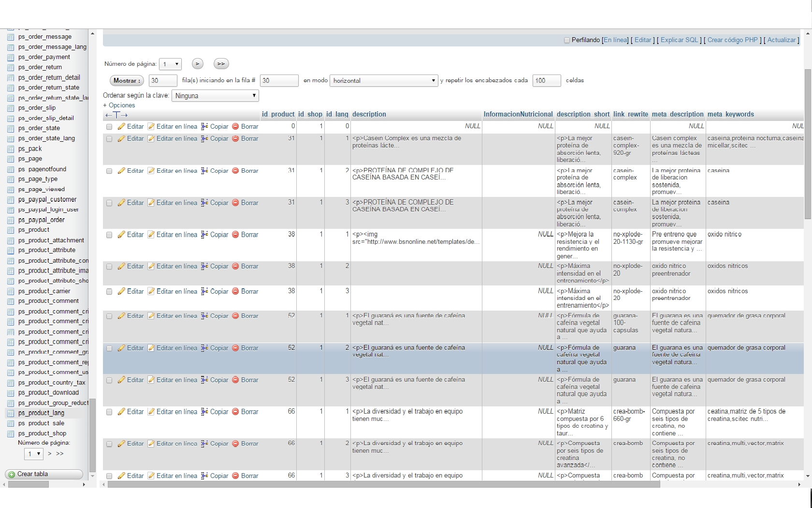Click the ps_order_message table icon
This screenshot has height=508, width=812.
click(x=11, y=37)
